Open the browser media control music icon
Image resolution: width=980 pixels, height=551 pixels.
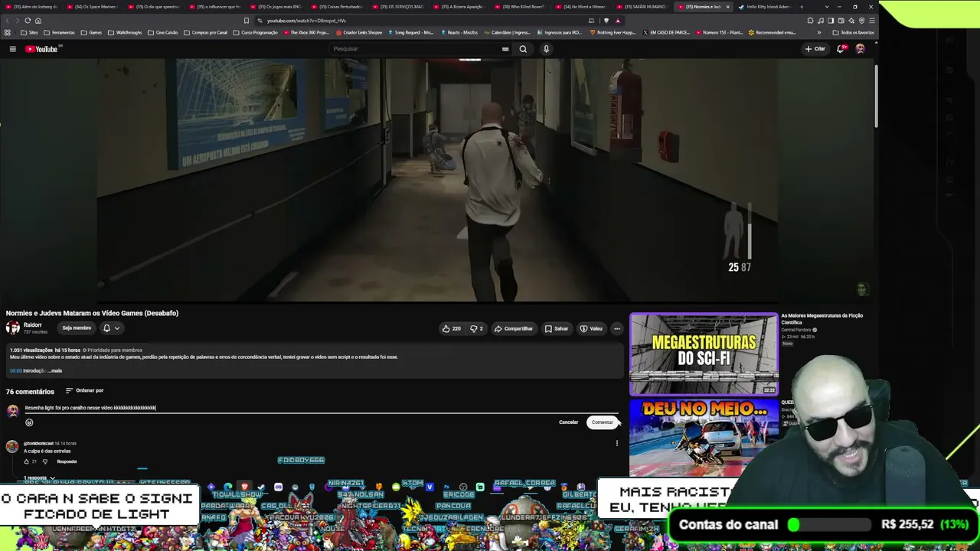821,21
